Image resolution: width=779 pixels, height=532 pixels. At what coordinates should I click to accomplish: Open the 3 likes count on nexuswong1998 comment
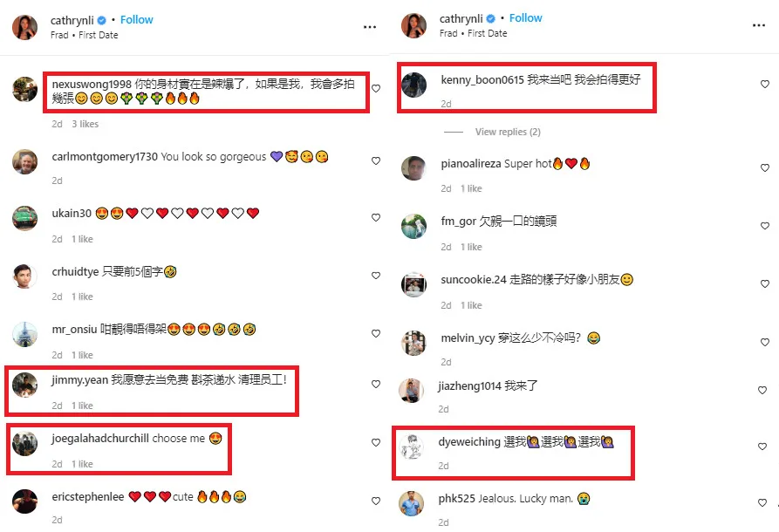85,124
